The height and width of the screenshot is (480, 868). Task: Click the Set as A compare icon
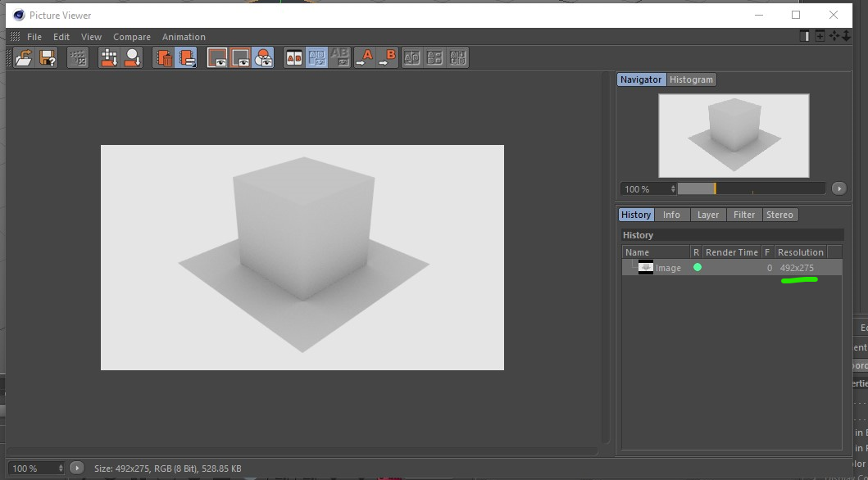364,57
